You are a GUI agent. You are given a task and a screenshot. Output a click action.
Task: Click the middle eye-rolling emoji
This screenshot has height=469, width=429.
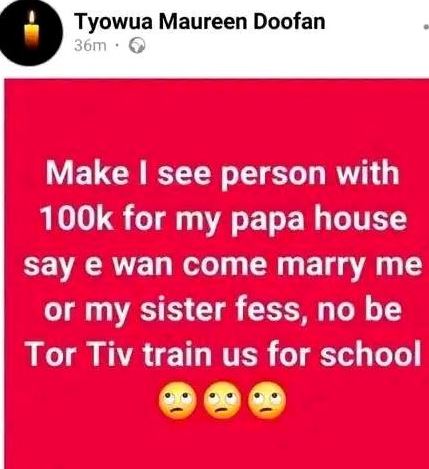click(223, 400)
